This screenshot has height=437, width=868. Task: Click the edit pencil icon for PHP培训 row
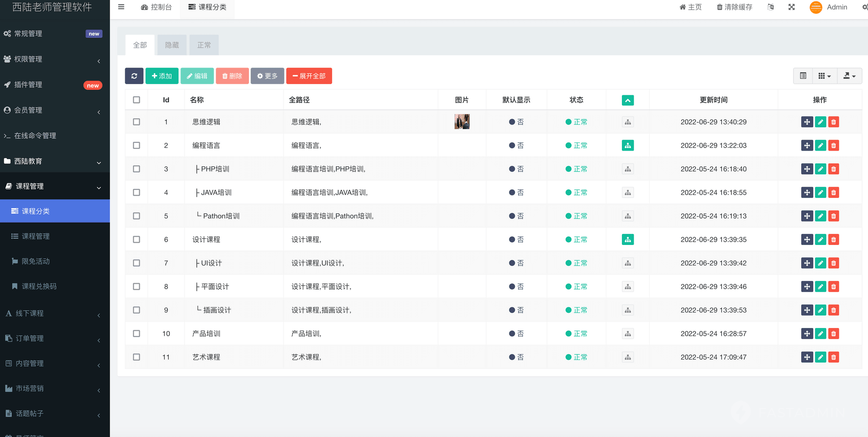(820, 169)
